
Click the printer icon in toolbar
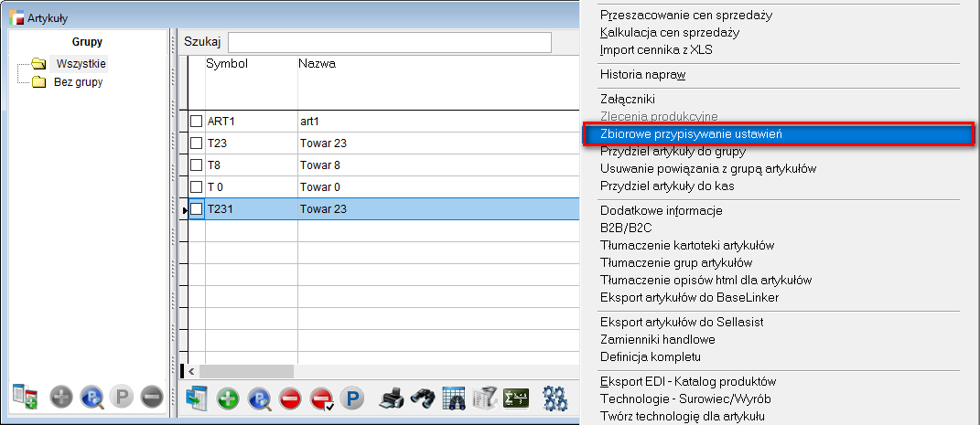tap(392, 398)
